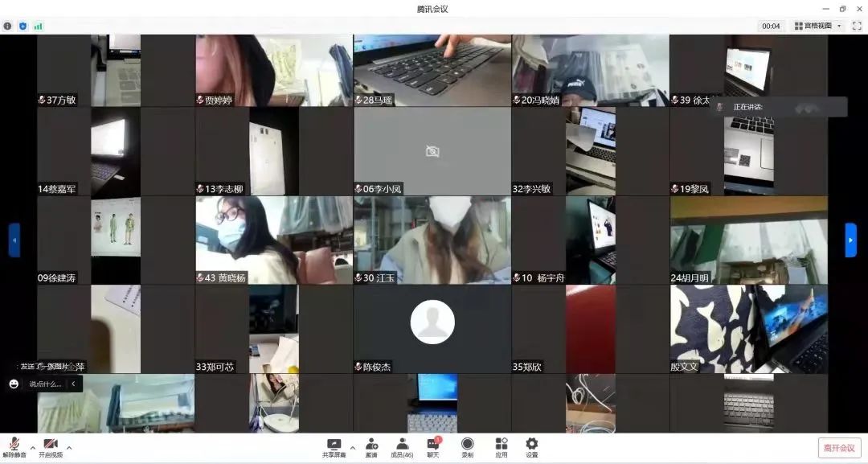Open the 宫格视图 grid view dropdown
868x464 pixels.
817,26
